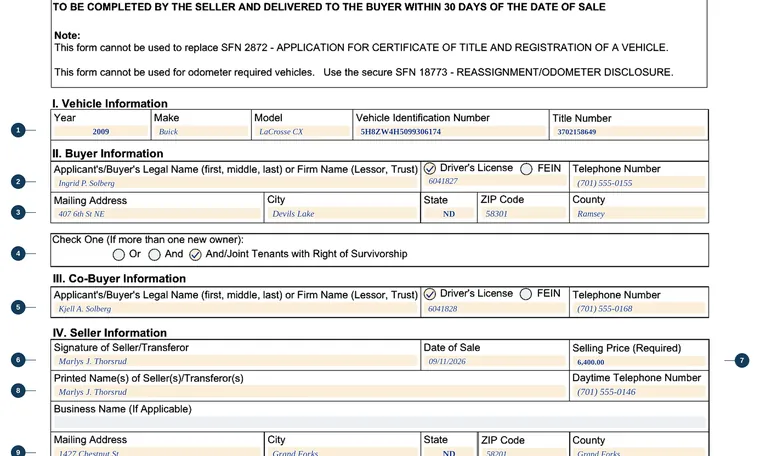
Task: Click buyer city field Devils Lake
Action: (x=342, y=214)
